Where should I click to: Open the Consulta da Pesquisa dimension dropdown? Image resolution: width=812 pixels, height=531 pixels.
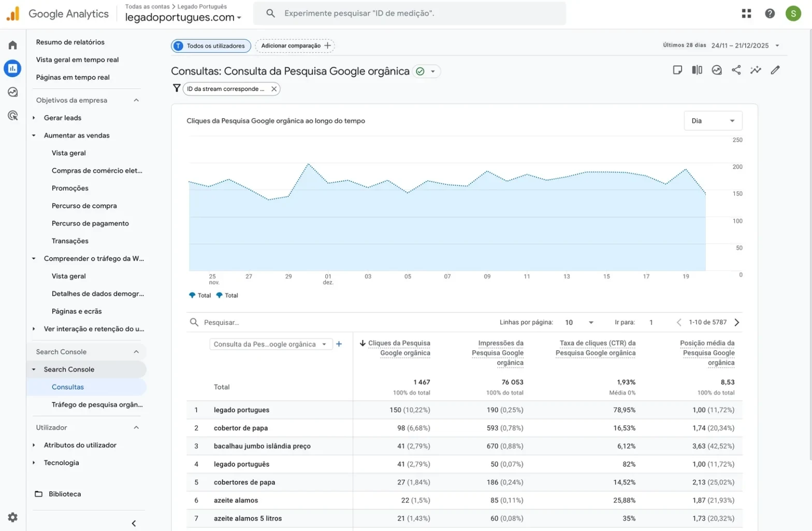tap(271, 344)
